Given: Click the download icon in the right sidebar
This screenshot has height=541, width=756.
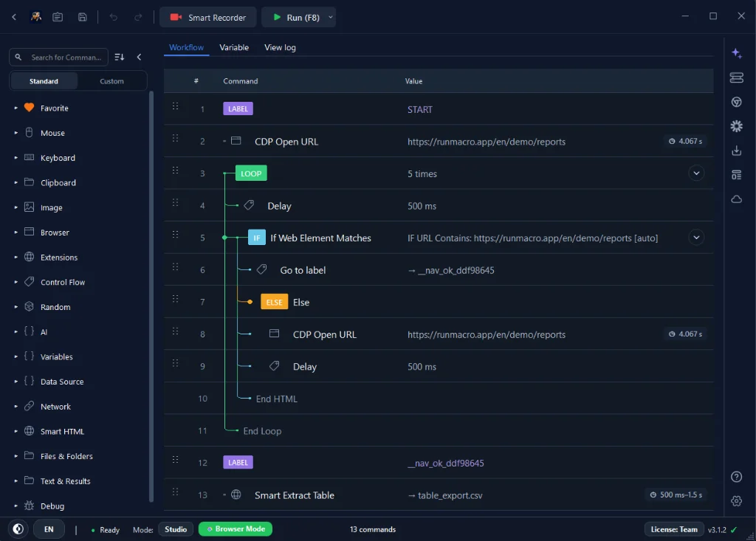Looking at the screenshot, I should tap(736, 151).
